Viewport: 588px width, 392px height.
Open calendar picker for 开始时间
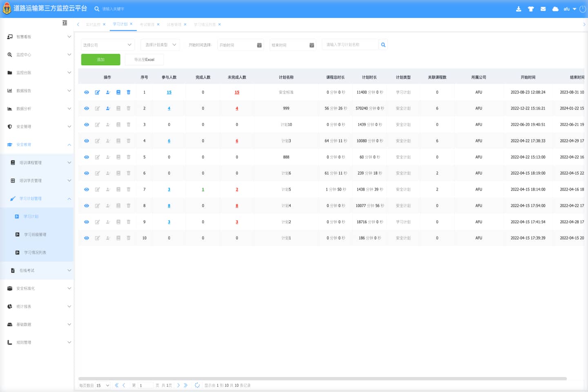[x=259, y=45]
